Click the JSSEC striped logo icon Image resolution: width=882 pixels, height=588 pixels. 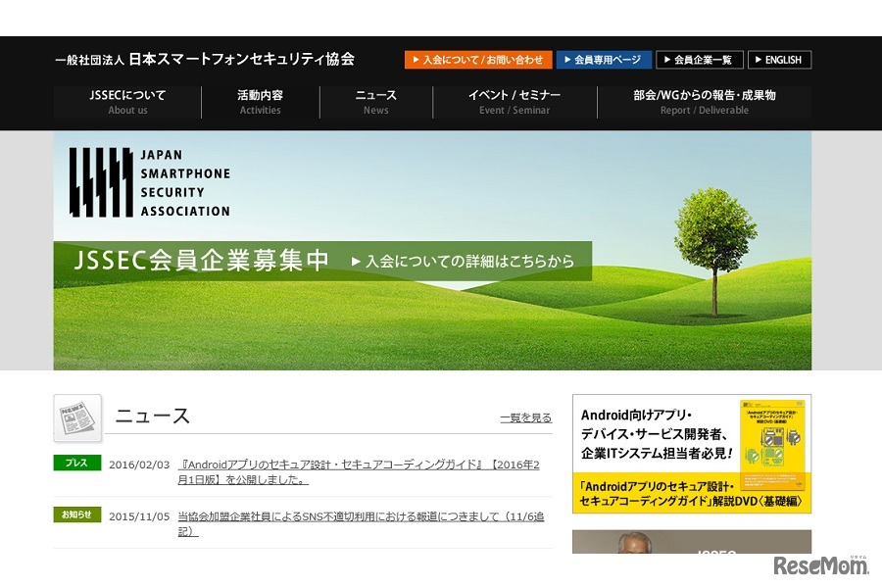[100, 182]
